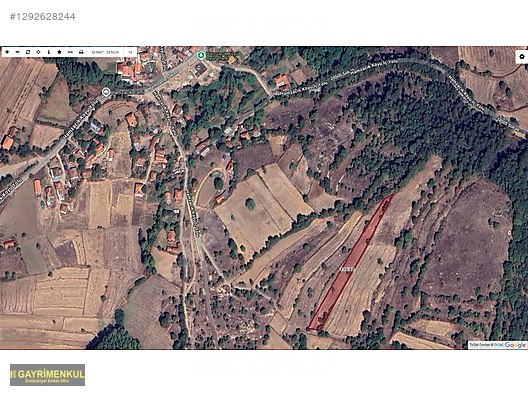Click the zoom level number in toolbar
This screenshot has width=528, height=396.
130,52
